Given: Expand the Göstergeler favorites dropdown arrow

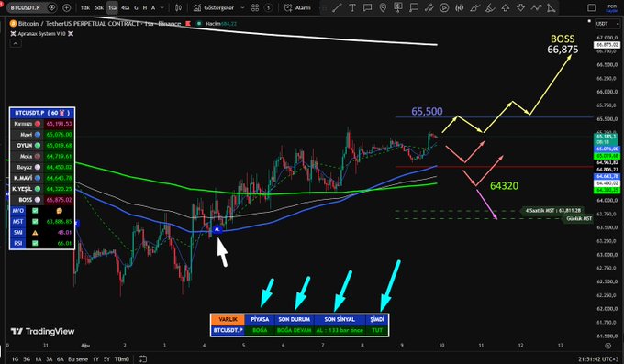Looking at the screenshot, I should click(x=242, y=7).
